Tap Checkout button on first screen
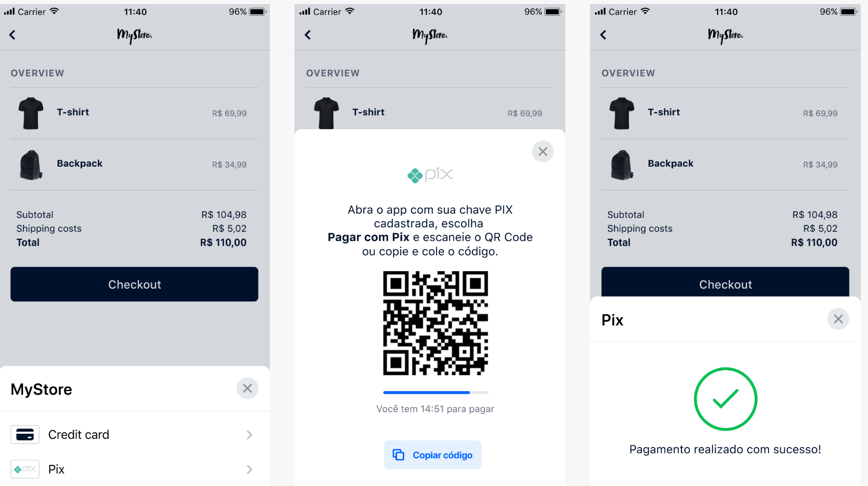 tap(134, 284)
